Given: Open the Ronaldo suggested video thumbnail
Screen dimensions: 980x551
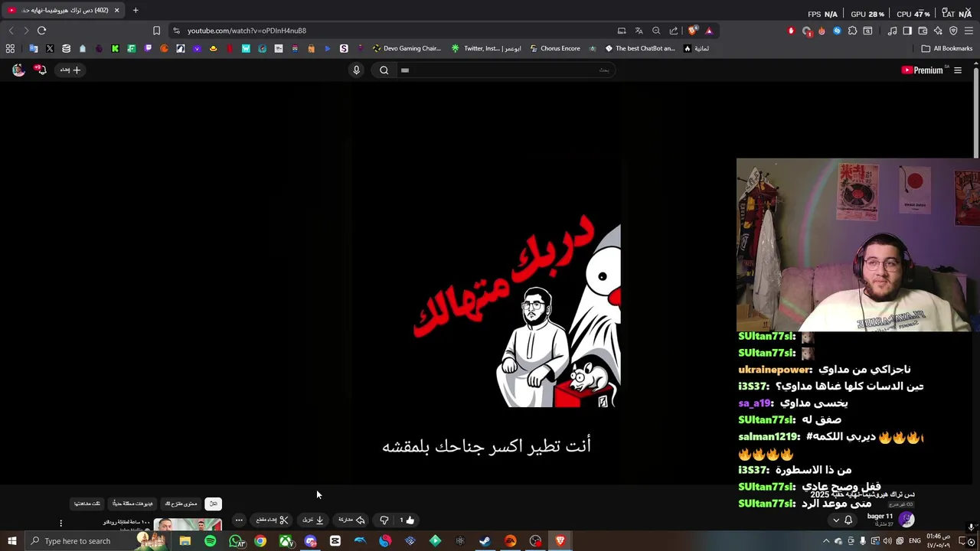Looking at the screenshot, I should click(188, 524).
